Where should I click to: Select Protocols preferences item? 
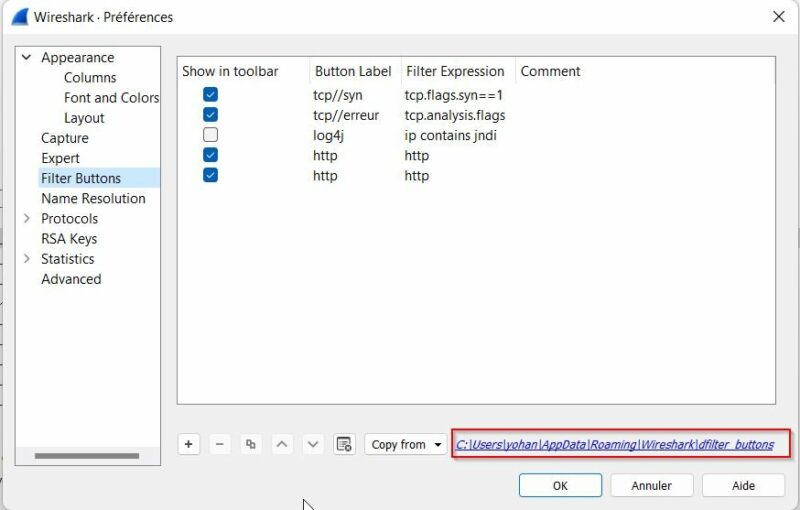click(x=69, y=218)
